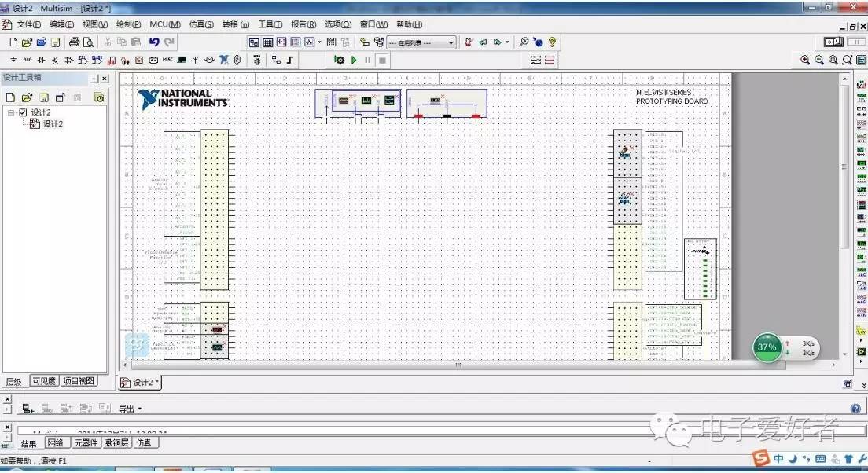868x473 pixels.
Task: Click the 导出 button in the spreadsheet panel
Action: [x=127, y=408]
